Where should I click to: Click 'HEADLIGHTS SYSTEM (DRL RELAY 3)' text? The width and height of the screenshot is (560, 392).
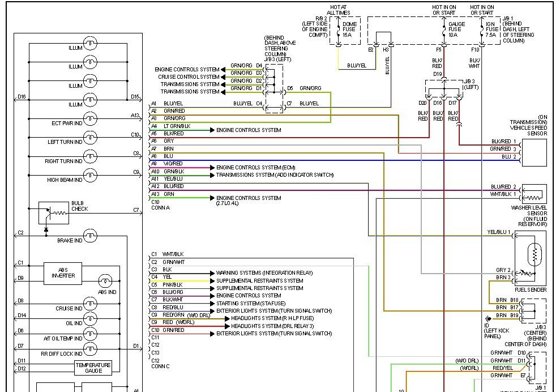click(x=272, y=326)
